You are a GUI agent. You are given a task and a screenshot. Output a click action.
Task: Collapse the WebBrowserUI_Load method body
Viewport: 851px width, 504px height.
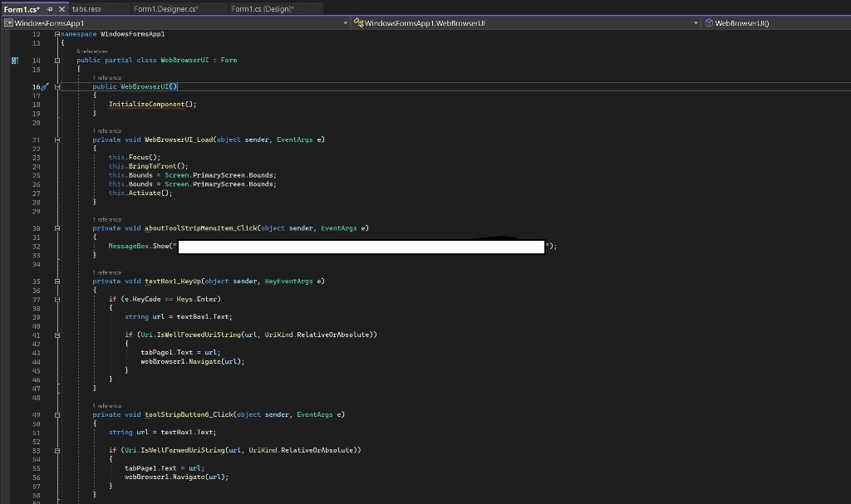pyautogui.click(x=57, y=139)
